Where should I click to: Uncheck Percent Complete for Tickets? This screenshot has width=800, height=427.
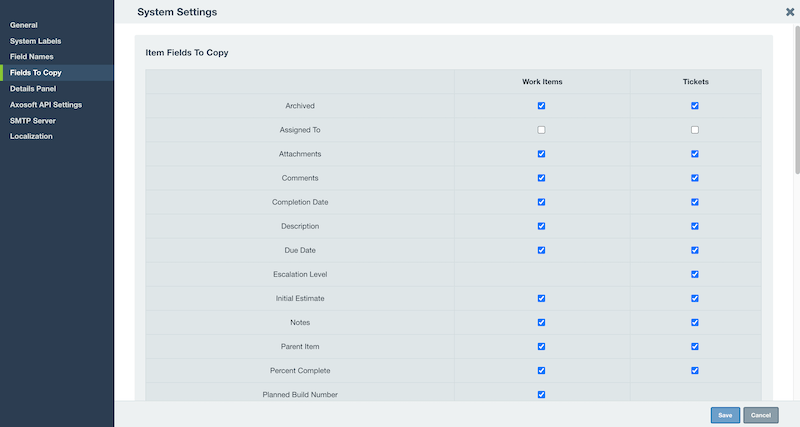[695, 371]
